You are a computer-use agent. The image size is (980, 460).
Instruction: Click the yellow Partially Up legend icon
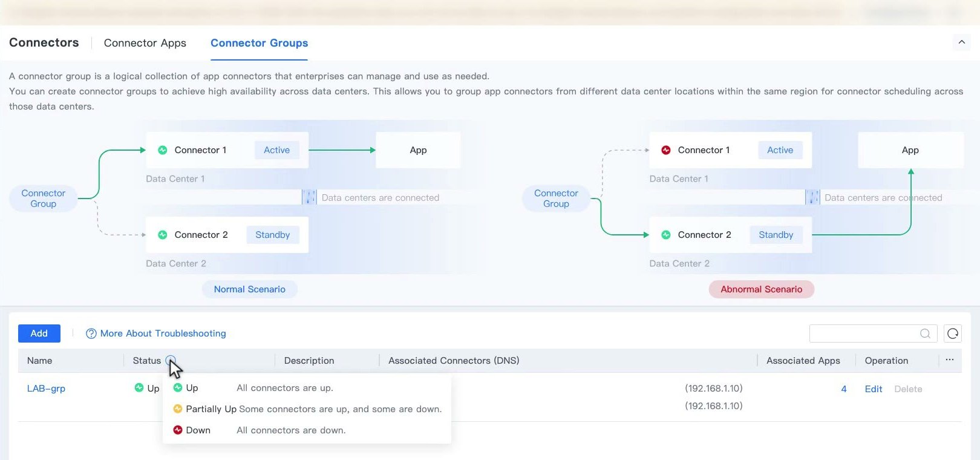[x=178, y=409]
